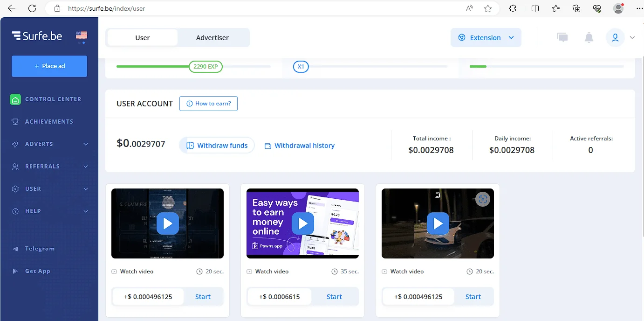Click the focus icon on the car video

click(483, 199)
